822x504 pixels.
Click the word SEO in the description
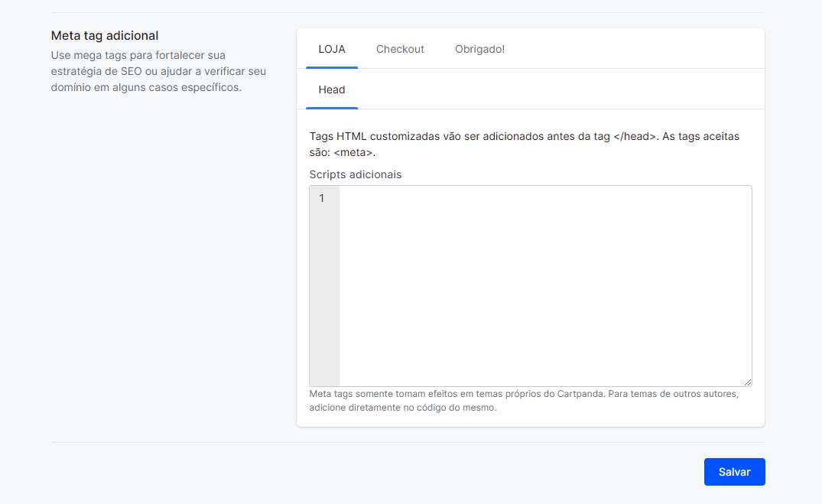click(132, 71)
